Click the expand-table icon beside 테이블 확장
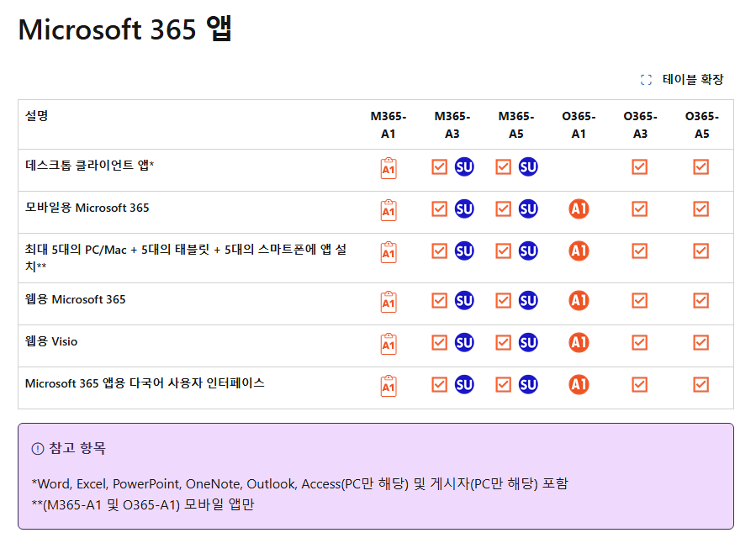The image size is (756, 538). [646, 80]
